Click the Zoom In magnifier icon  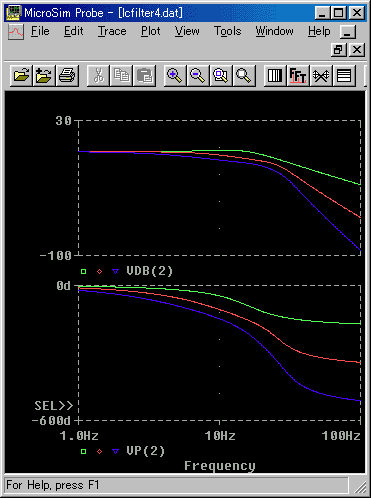point(175,76)
